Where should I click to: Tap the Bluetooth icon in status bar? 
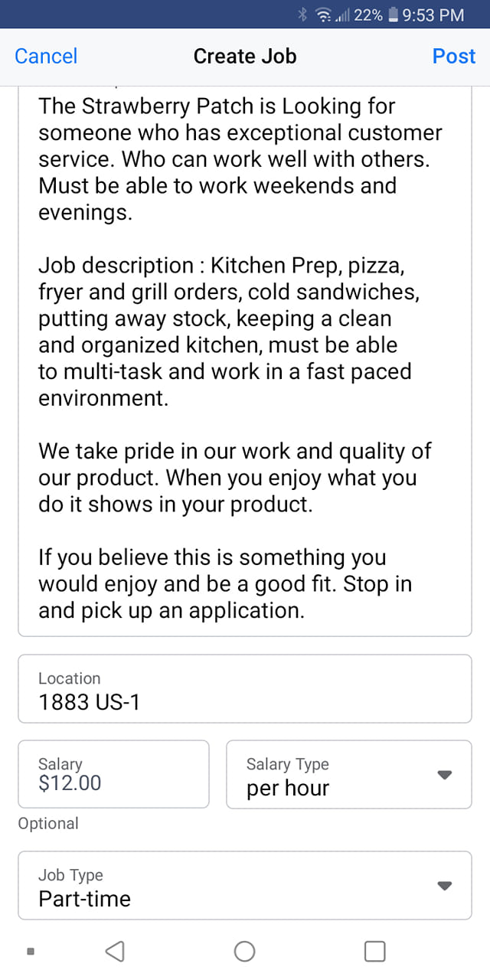303,15
